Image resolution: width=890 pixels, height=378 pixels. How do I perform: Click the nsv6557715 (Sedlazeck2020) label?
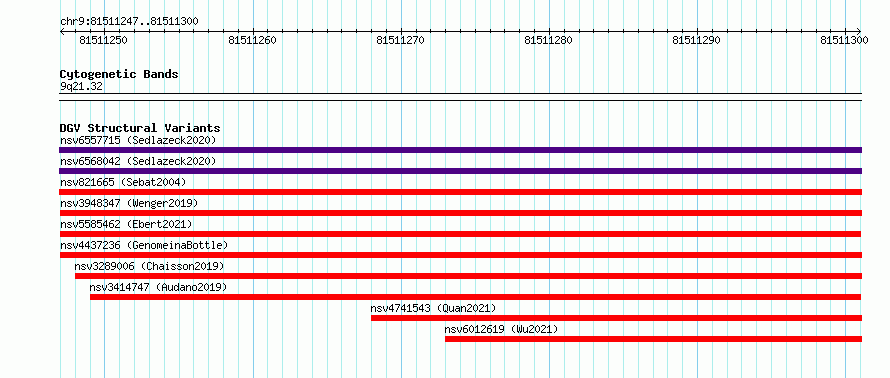tap(138, 140)
